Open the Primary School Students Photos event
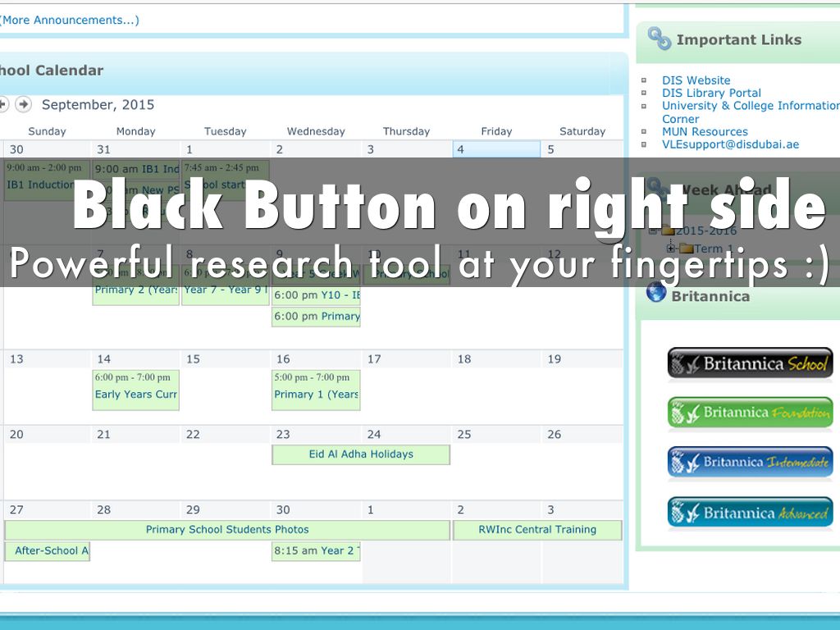This screenshot has width=840, height=630. (227, 530)
